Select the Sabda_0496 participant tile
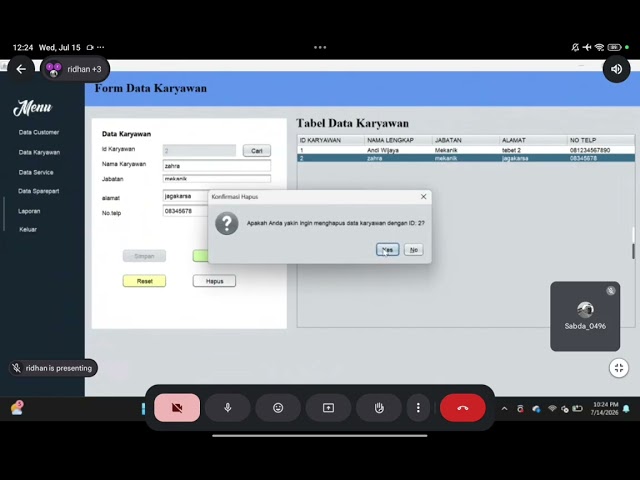640x480 pixels. click(x=585, y=316)
